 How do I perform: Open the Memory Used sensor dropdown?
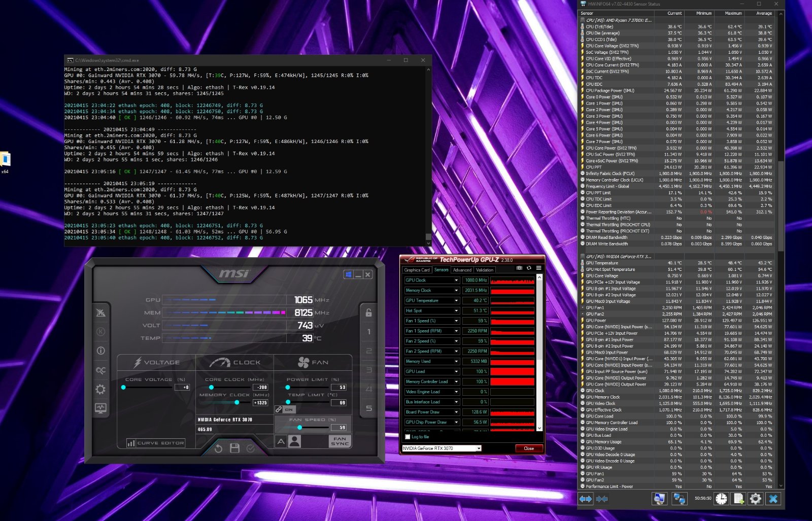(456, 361)
